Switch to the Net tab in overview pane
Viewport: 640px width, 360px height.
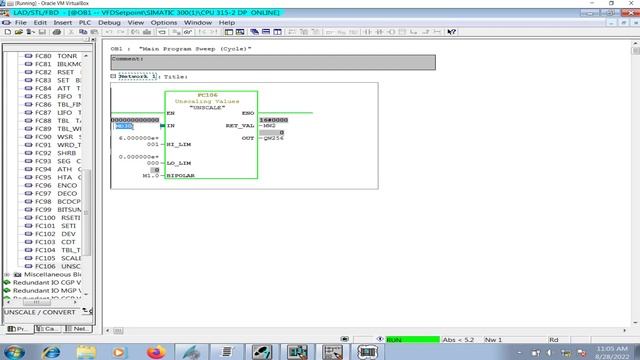pos(78,329)
